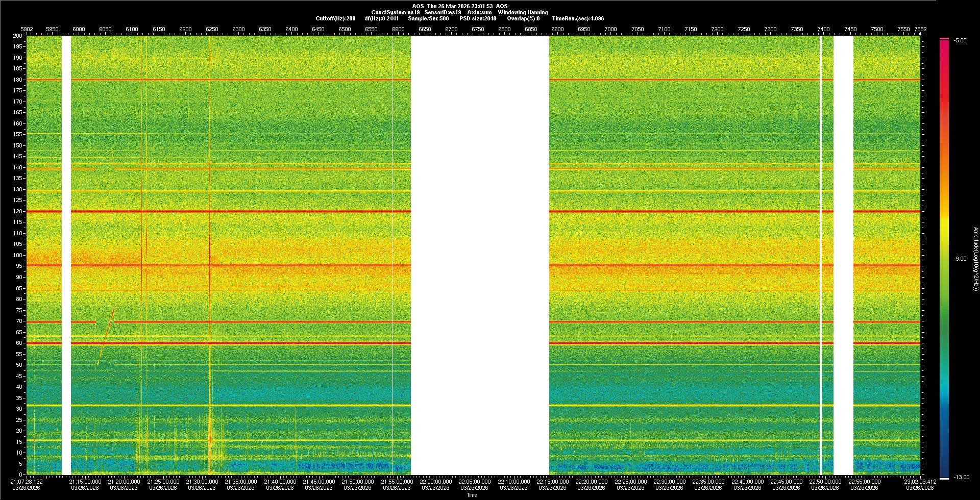Click the 22:00:00.000 time axis label
Image resolution: width=980 pixels, height=500 pixels.
tap(435, 482)
